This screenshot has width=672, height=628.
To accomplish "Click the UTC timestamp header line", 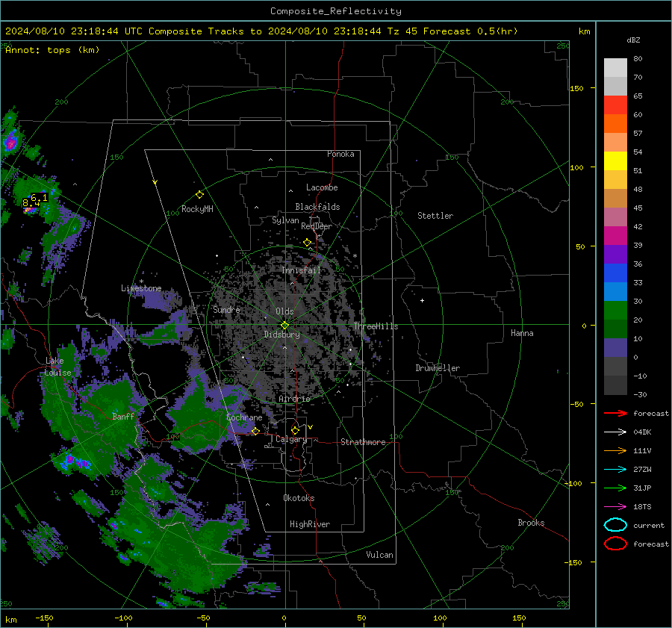I will click(x=261, y=31).
